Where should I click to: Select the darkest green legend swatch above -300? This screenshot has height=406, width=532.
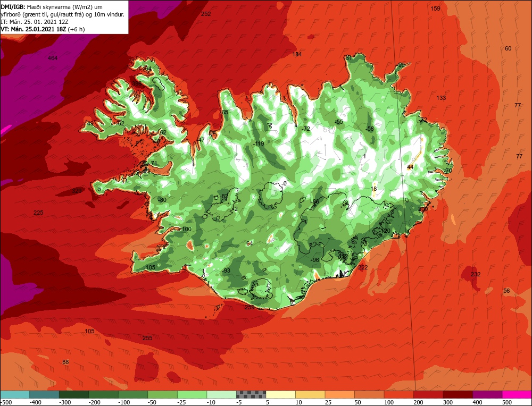tap(73, 394)
